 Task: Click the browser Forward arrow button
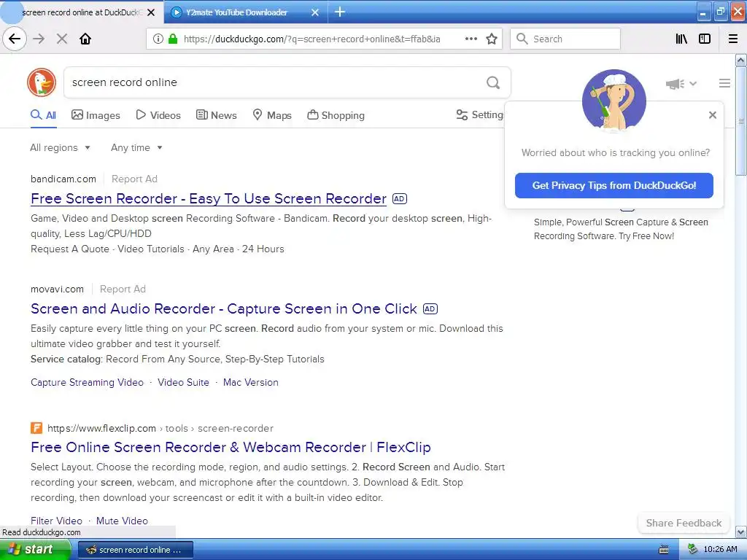pos(39,39)
